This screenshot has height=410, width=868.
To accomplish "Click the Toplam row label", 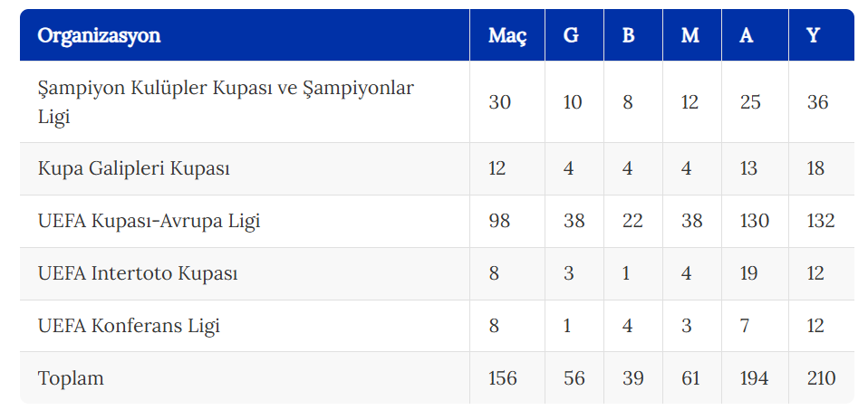I will click(71, 378).
